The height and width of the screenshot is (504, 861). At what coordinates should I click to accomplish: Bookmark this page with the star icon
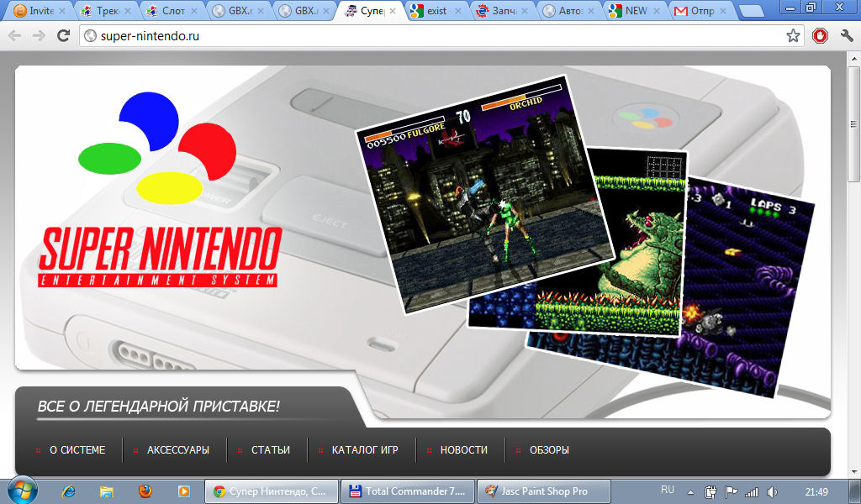point(793,36)
